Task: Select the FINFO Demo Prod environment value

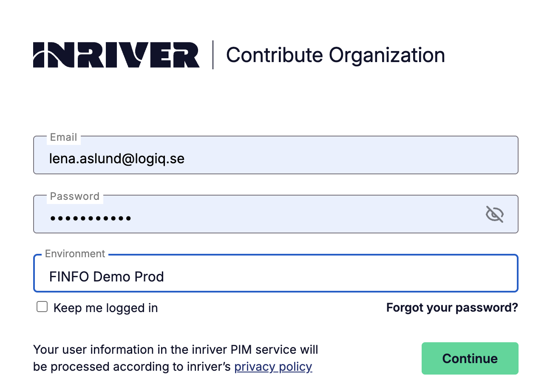Action: pos(107,277)
